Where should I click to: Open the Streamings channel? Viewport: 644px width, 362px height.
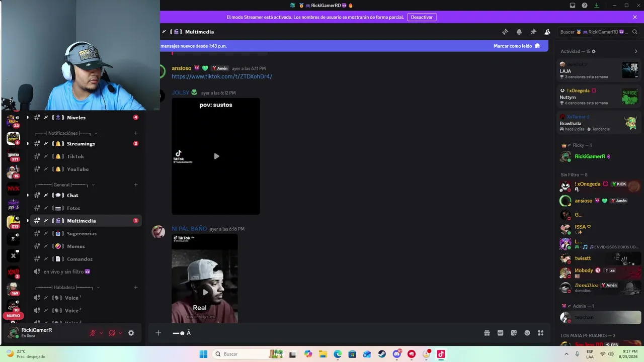coord(86,144)
